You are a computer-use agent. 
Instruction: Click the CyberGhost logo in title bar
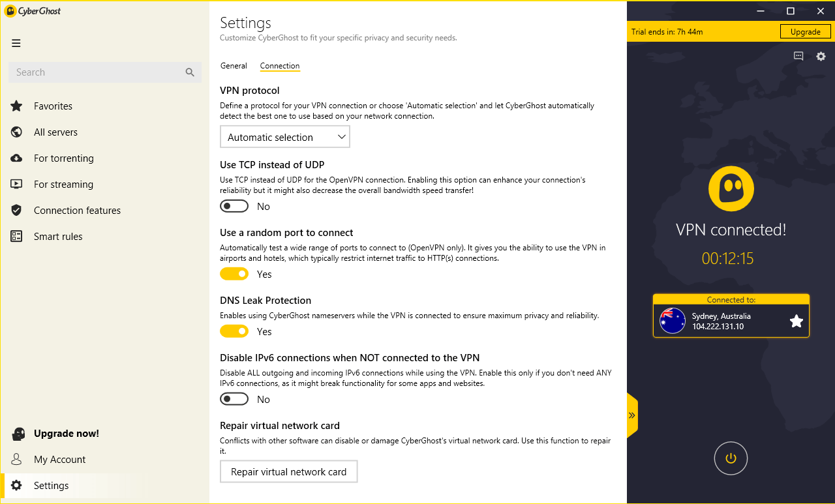[33, 11]
